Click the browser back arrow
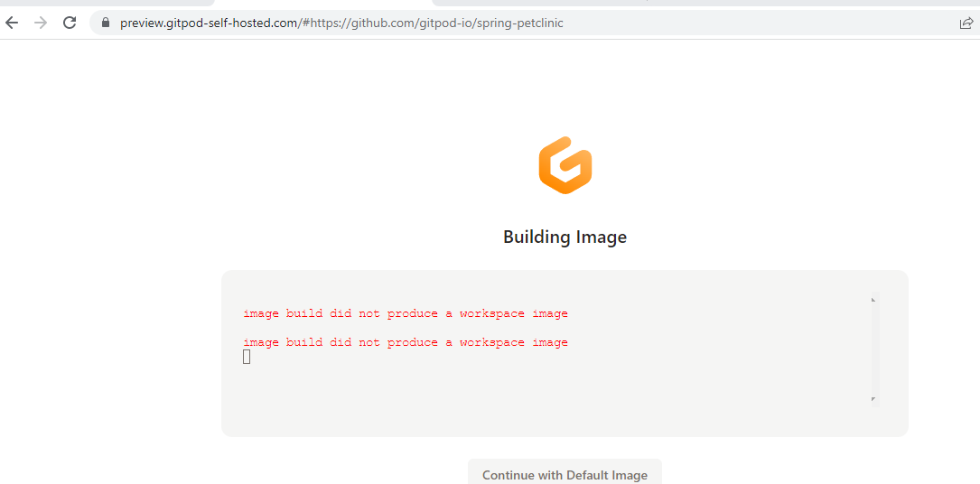This screenshot has height=484, width=980. pyautogui.click(x=12, y=23)
